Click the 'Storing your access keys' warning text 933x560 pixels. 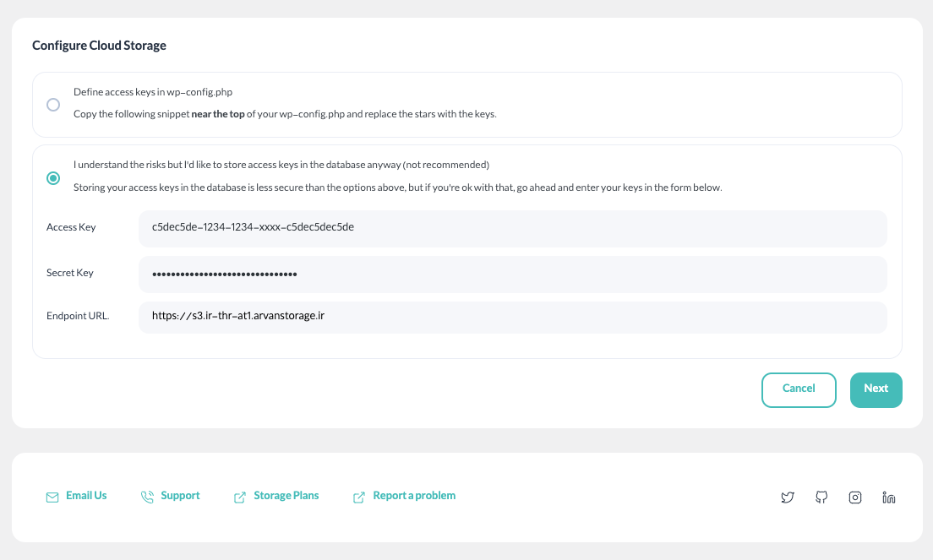[x=397, y=188]
